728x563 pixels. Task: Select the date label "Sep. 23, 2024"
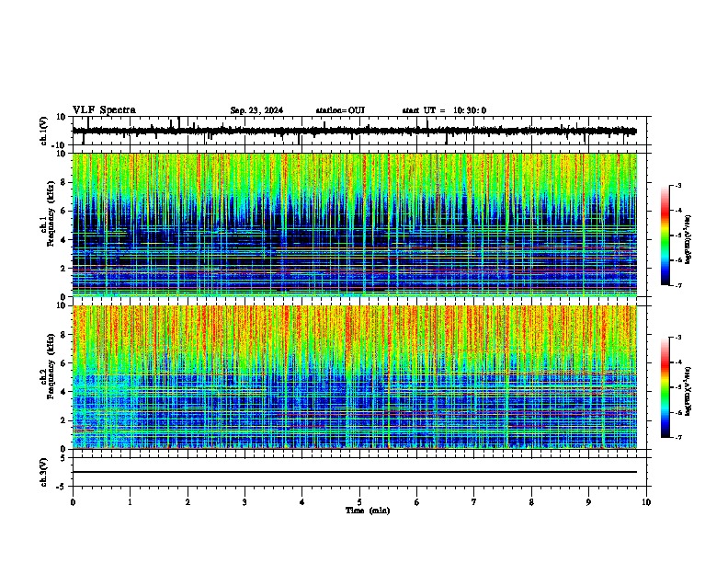click(256, 110)
